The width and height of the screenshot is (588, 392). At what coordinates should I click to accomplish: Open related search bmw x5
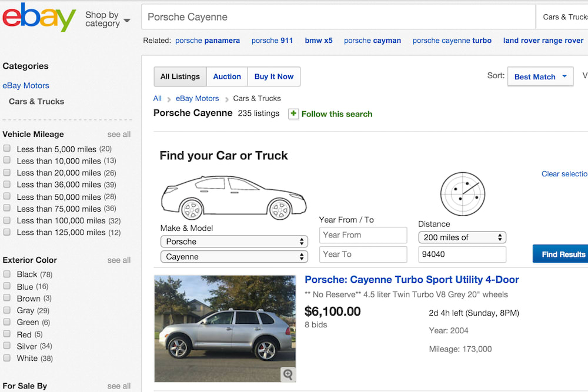point(318,41)
